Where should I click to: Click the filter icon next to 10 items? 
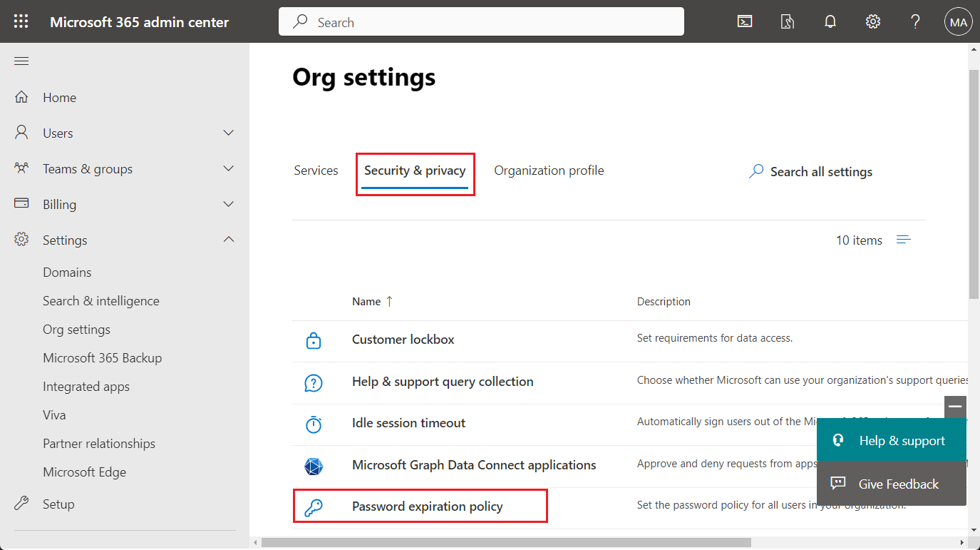click(x=903, y=240)
